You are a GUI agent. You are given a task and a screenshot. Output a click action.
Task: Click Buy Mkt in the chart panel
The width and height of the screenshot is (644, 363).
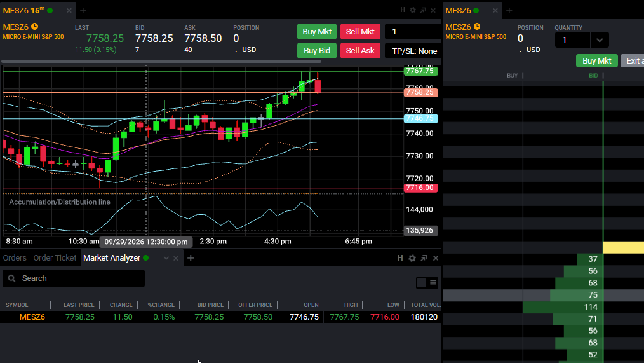(317, 32)
